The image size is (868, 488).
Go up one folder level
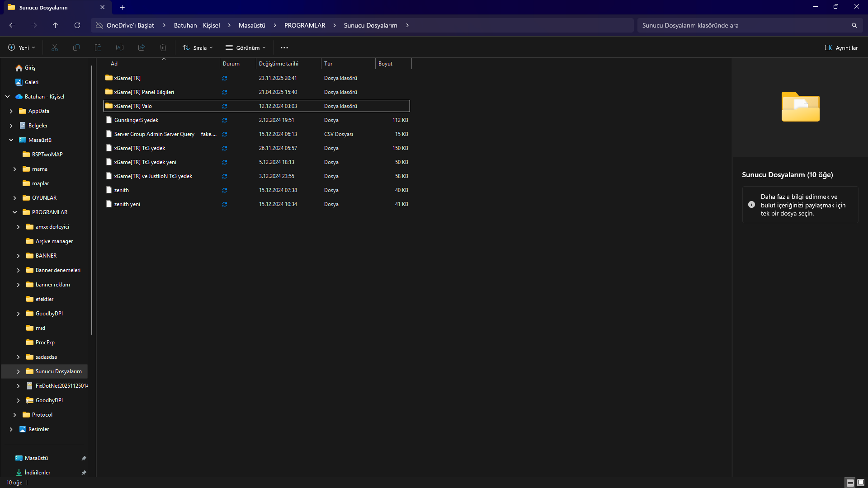pyautogui.click(x=56, y=25)
